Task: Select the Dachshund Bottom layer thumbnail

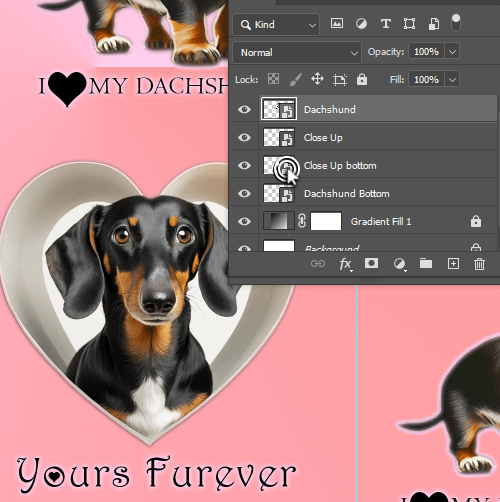Action: (x=279, y=193)
